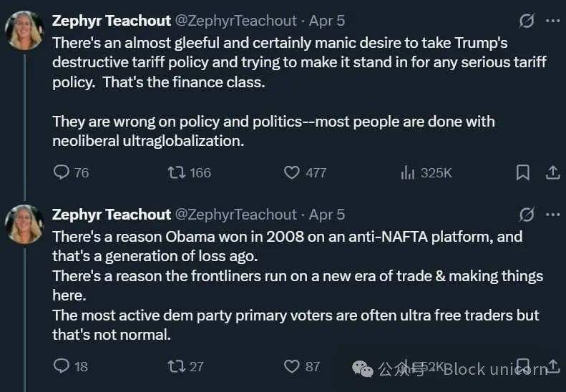Open Apr 5 timestamp of first tweet
The width and height of the screenshot is (566, 392).
click(327, 21)
